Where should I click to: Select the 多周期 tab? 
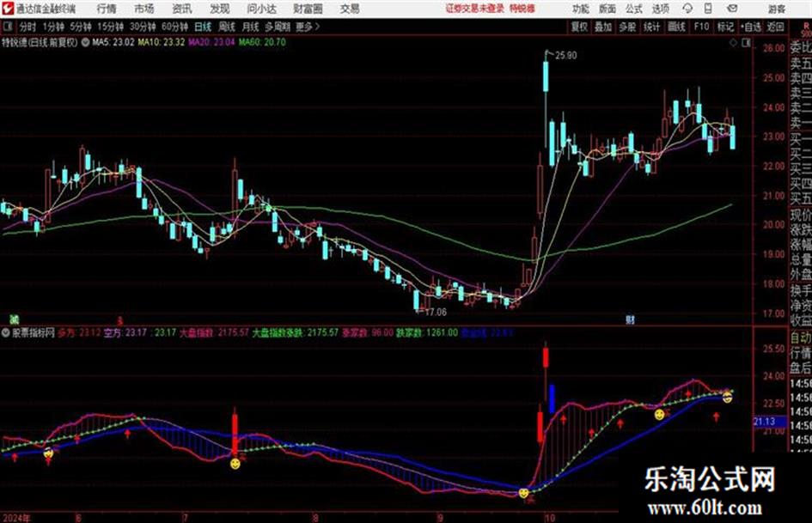277,27
